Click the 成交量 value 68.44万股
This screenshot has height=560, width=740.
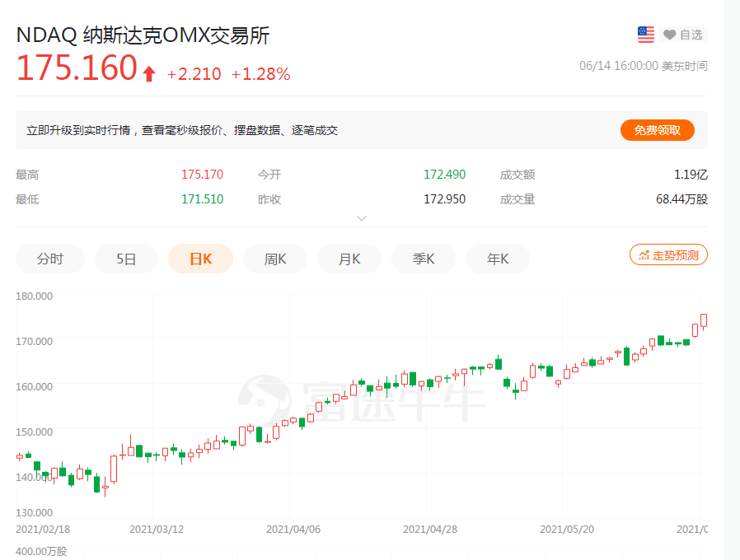pos(681,199)
